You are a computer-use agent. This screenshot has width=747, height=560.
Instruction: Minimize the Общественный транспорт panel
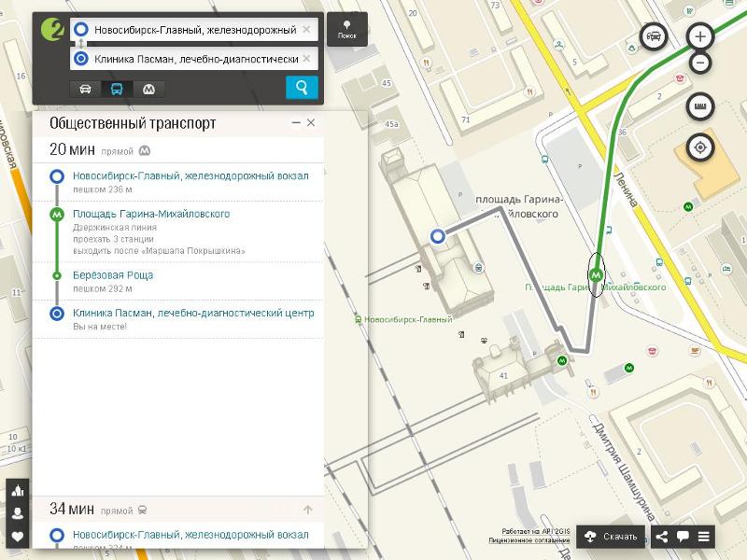[296, 122]
